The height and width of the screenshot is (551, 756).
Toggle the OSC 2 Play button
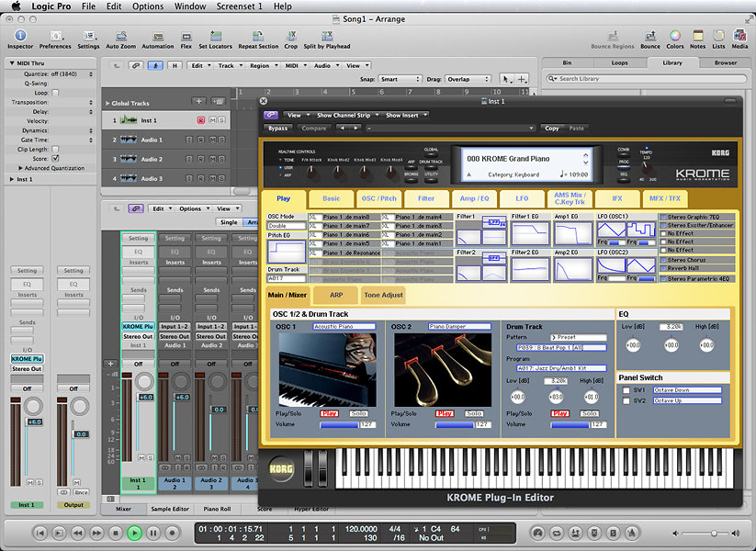(x=445, y=413)
